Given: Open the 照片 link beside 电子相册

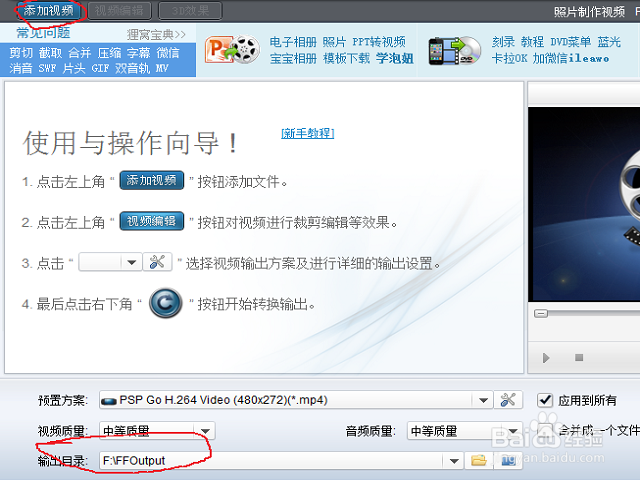Looking at the screenshot, I should pos(334,42).
